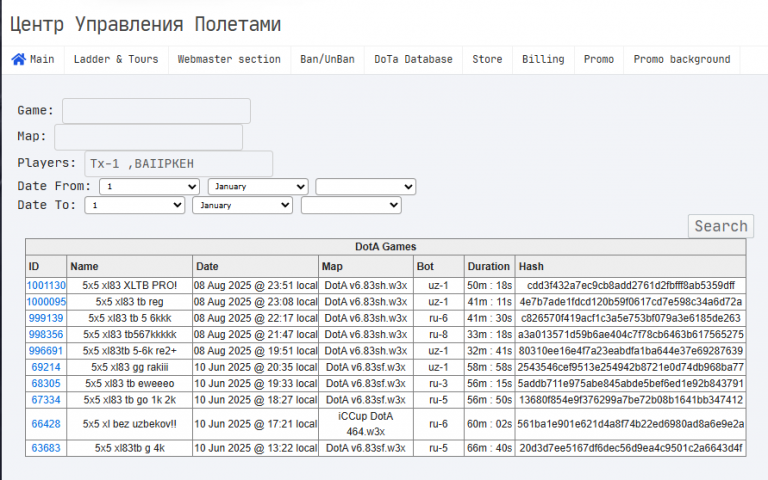Viewport: 768px width, 480px height.
Task: Select game name '5x5 xl83 XLTB PRO!'
Action: coord(130,286)
